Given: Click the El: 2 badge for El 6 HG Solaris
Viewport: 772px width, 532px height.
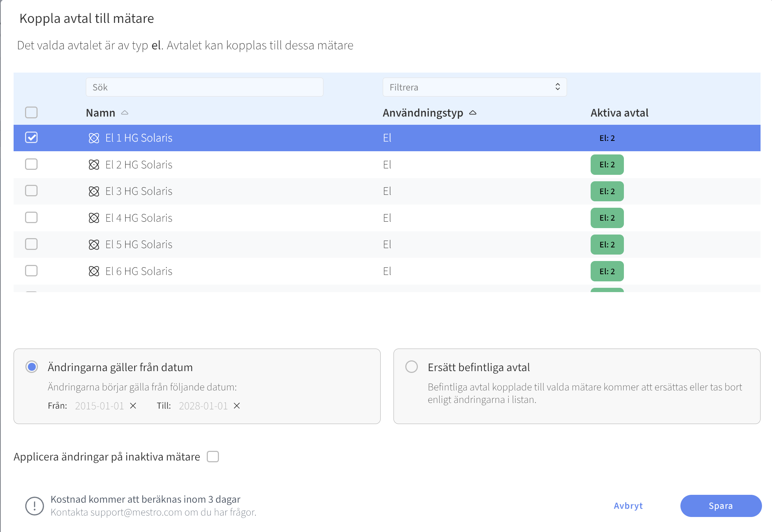Looking at the screenshot, I should pos(607,271).
